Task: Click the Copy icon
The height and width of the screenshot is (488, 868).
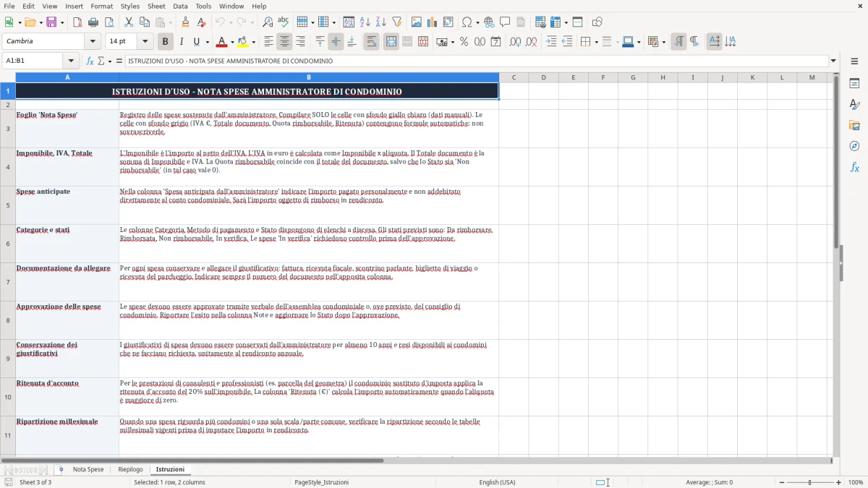Action: coord(145,22)
